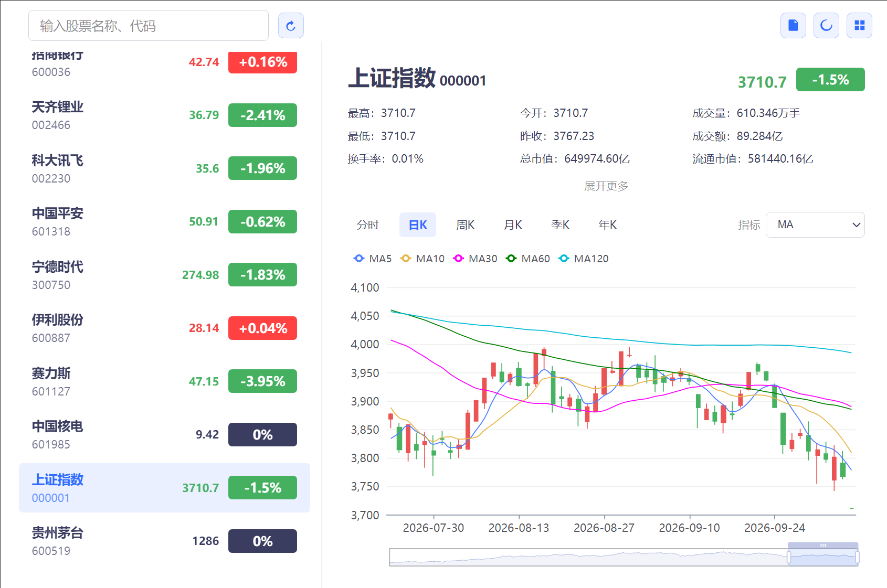The height and width of the screenshot is (588, 887).
Task: Select 上证指数 in the stock list
Action: [x=164, y=488]
